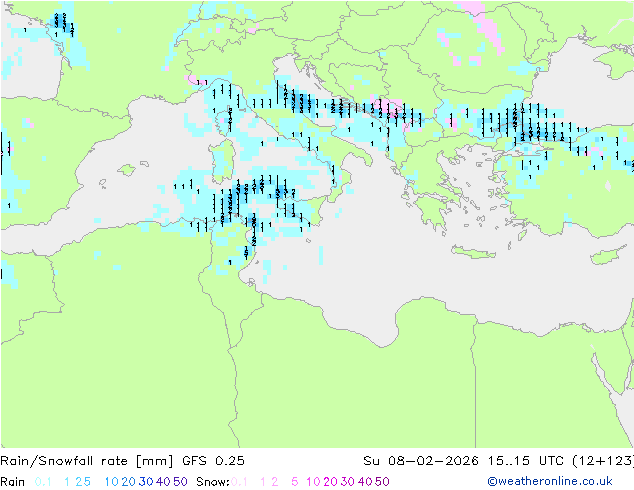Screen dimensions: 634x490
Task: Choose the magenta Snow legend value 10
Action: tap(313, 482)
